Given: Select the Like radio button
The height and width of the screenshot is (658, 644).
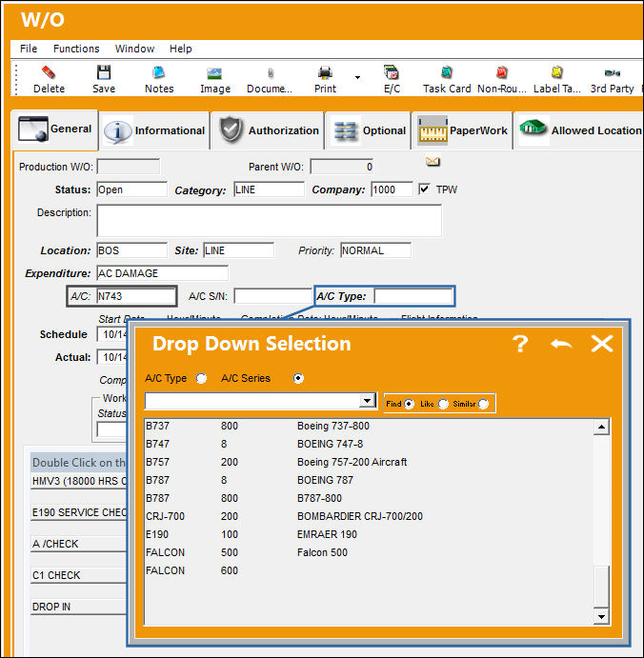Looking at the screenshot, I should tap(443, 404).
